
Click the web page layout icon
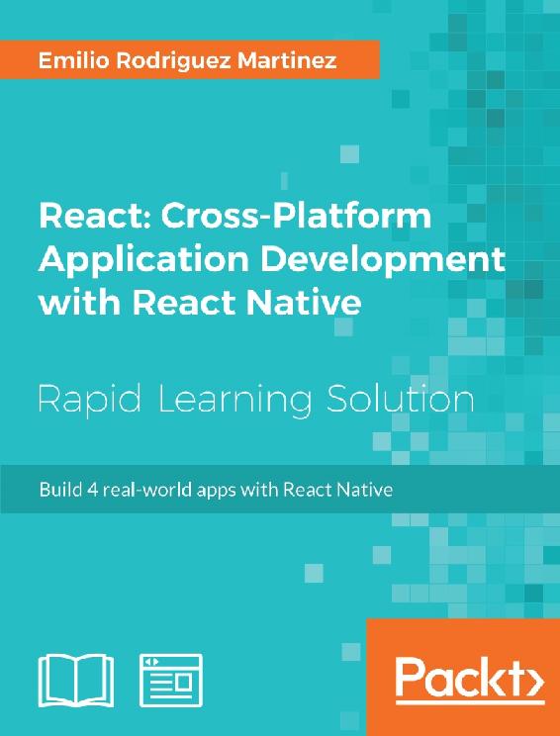tap(171, 681)
